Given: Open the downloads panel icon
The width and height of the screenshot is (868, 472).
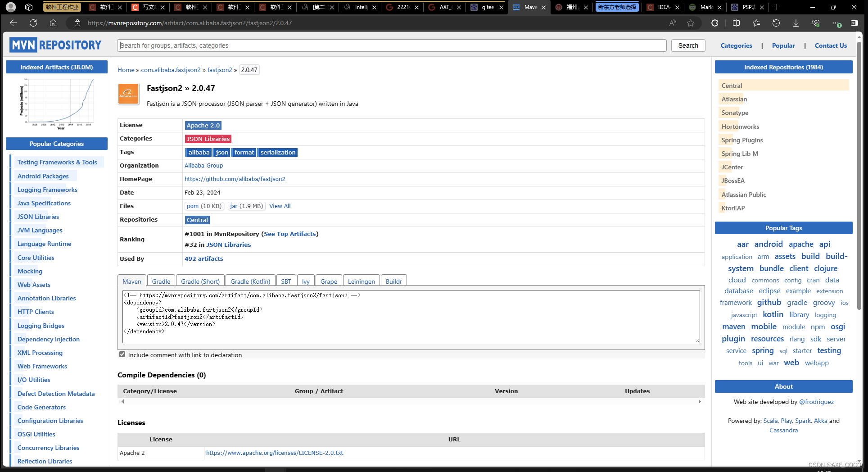Looking at the screenshot, I should pyautogui.click(x=796, y=23).
